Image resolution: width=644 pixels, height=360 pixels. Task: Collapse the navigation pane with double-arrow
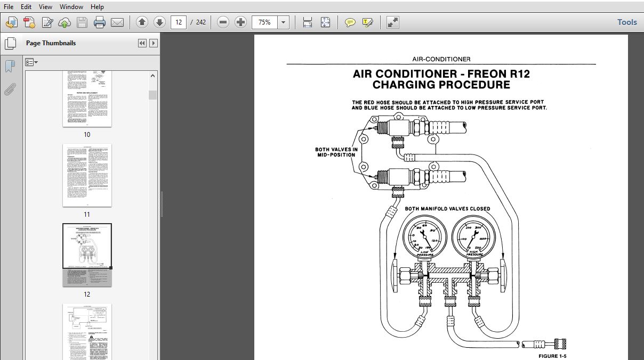click(142, 43)
